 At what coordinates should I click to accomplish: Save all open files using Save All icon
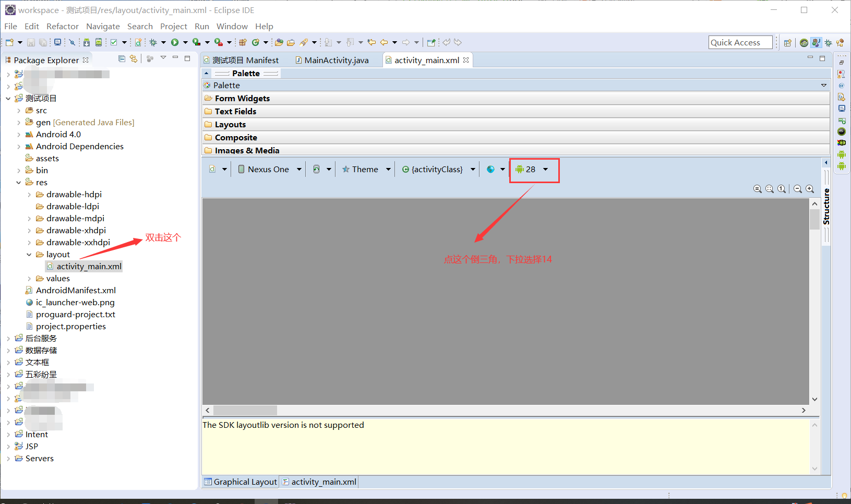pyautogui.click(x=44, y=42)
